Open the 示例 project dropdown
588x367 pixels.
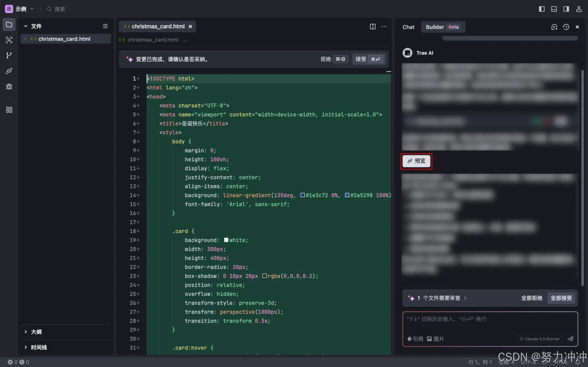20,9
